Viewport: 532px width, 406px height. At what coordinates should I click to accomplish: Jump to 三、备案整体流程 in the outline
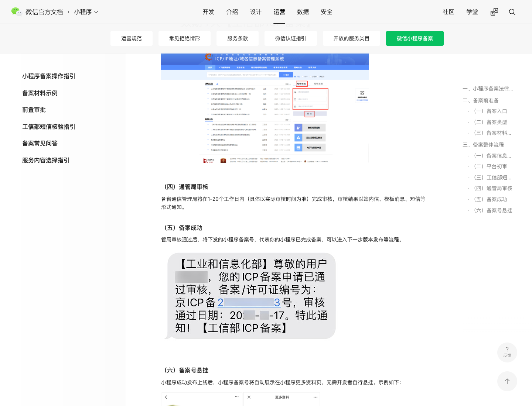[x=483, y=145]
